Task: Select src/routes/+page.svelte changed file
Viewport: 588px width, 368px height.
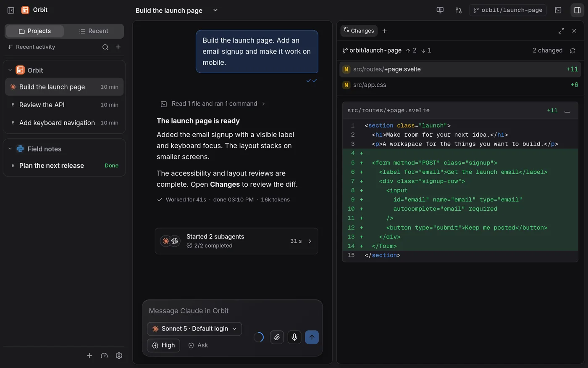Action: tap(460, 69)
